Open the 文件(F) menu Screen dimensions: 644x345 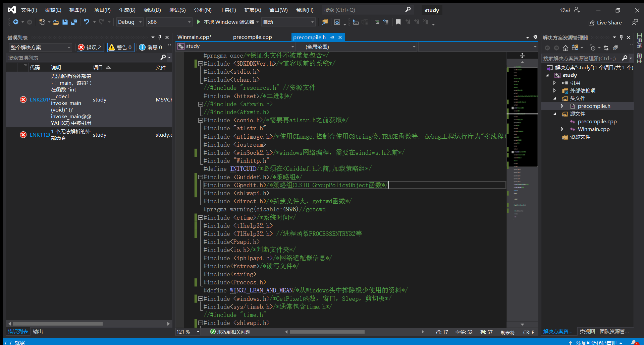(x=29, y=10)
